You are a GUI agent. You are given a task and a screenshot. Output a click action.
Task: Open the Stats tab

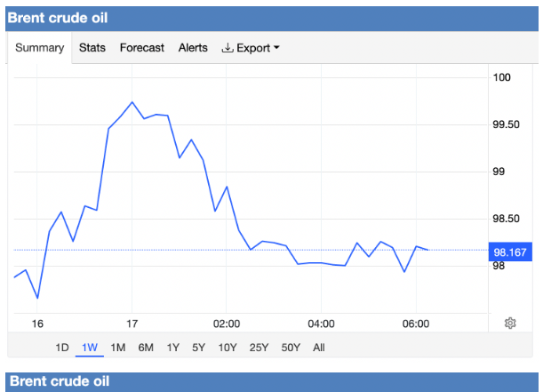click(92, 48)
